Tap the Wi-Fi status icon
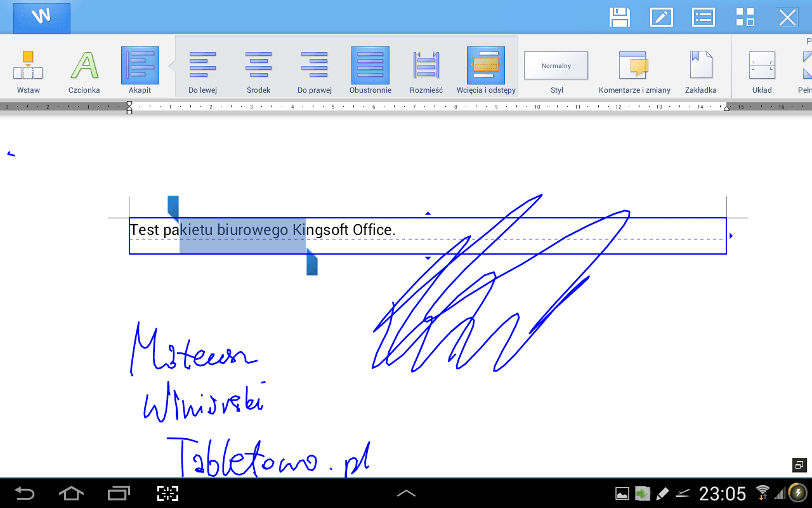 point(763,493)
